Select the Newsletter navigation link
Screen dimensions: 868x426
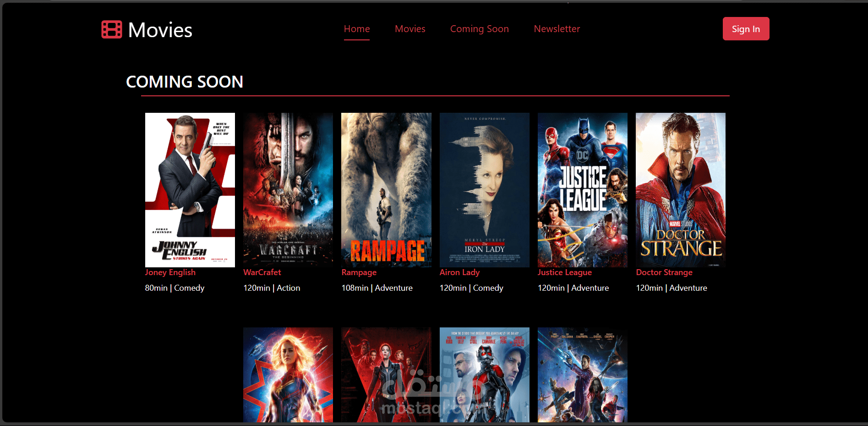point(557,29)
